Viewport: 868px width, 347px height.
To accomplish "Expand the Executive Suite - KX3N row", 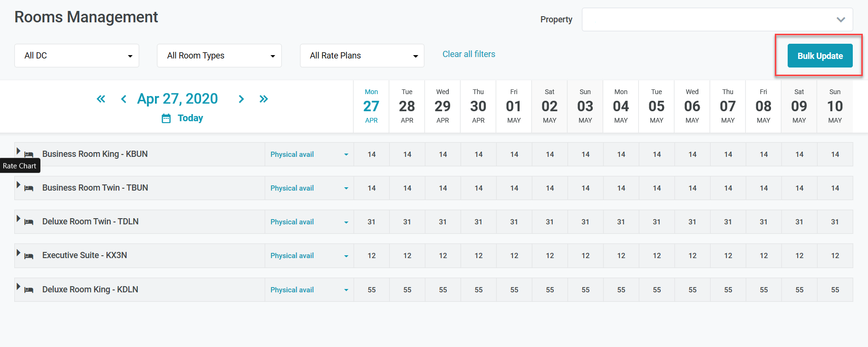I will 19,253.
